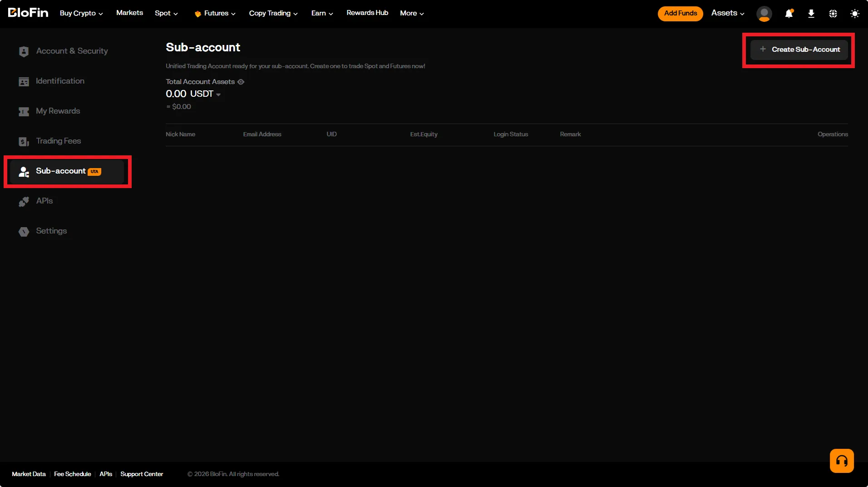Screen dimensions: 868x487
Task: Open My Rewards in the sidebar
Action: [67, 111]
